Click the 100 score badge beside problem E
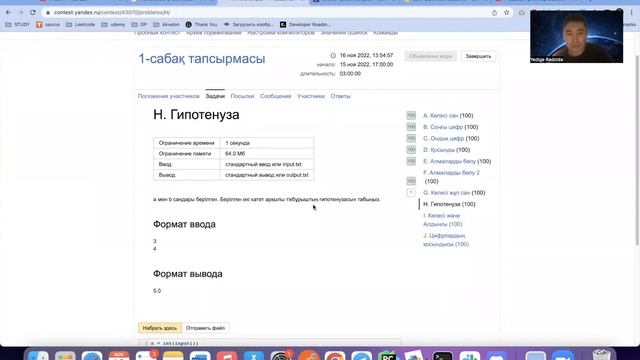 pyautogui.click(x=411, y=161)
